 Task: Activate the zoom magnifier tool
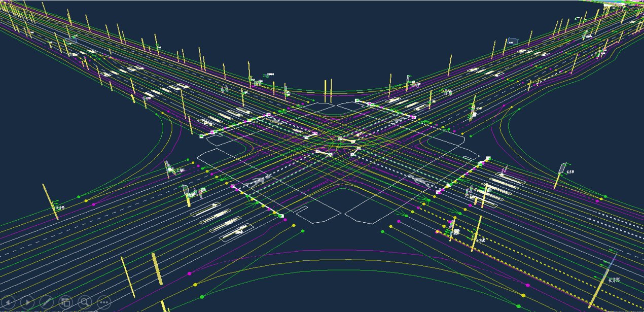[x=85, y=302]
